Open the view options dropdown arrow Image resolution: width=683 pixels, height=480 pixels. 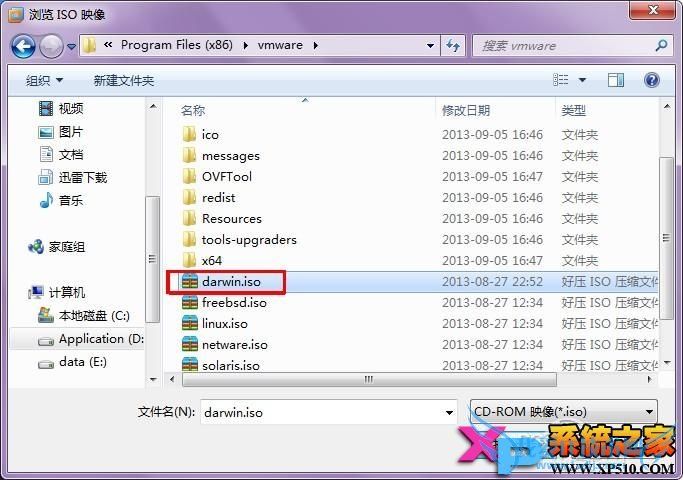pyautogui.click(x=582, y=80)
